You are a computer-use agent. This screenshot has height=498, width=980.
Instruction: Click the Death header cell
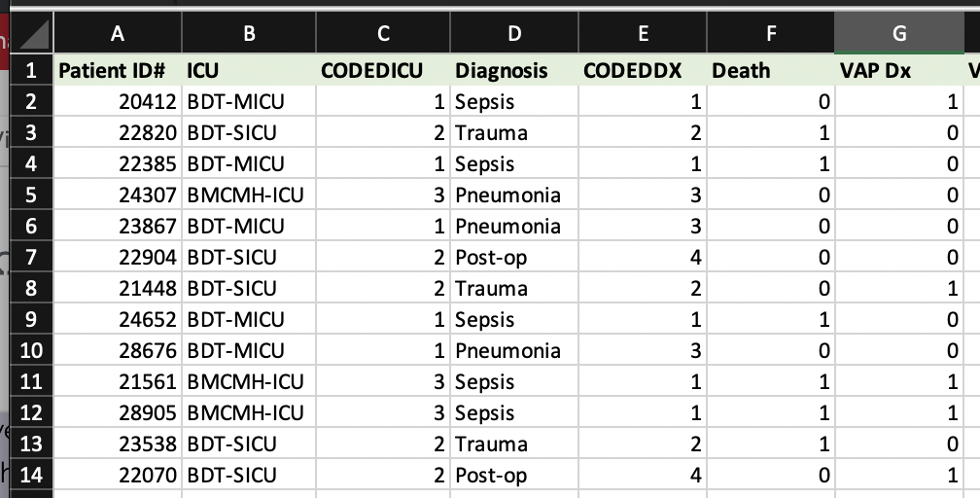(771, 71)
